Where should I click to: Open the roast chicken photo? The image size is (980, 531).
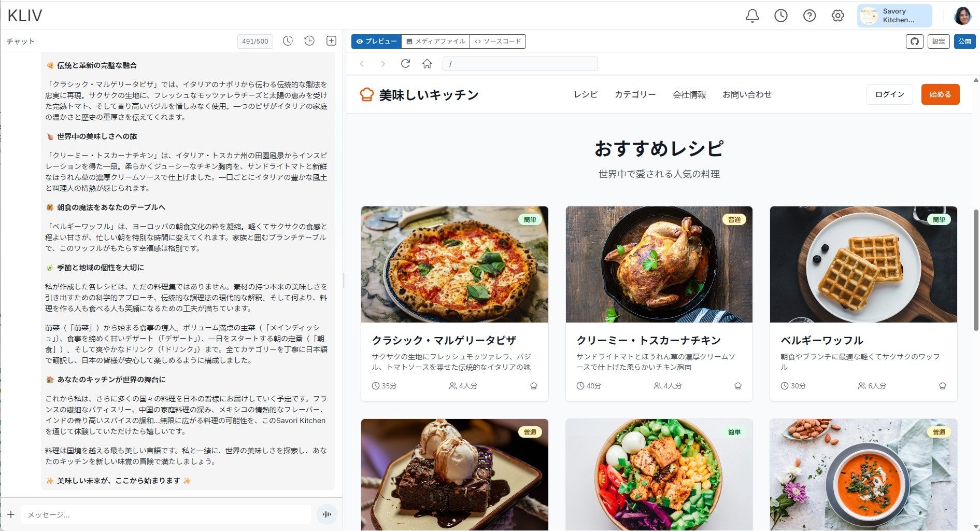(x=659, y=264)
